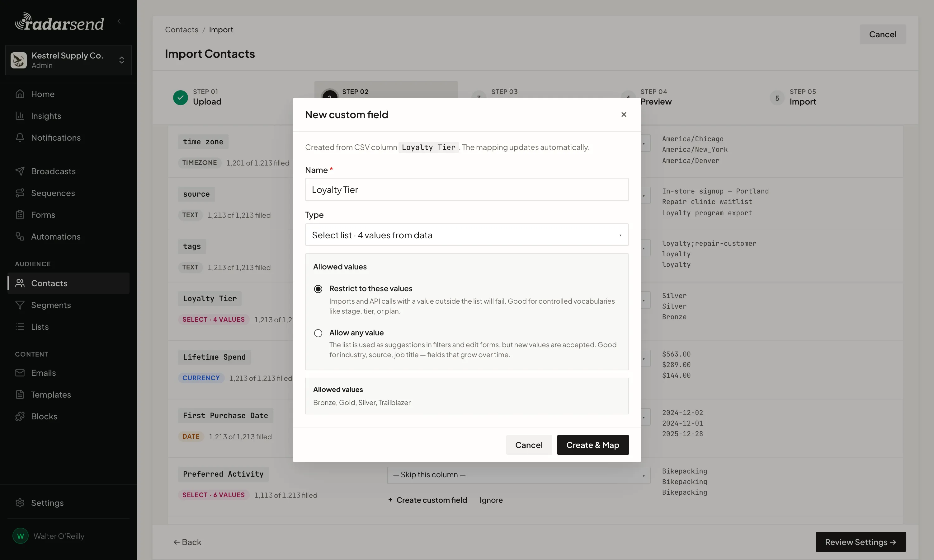Open the Sequences icon
Image resolution: width=934 pixels, height=560 pixels.
(20, 193)
